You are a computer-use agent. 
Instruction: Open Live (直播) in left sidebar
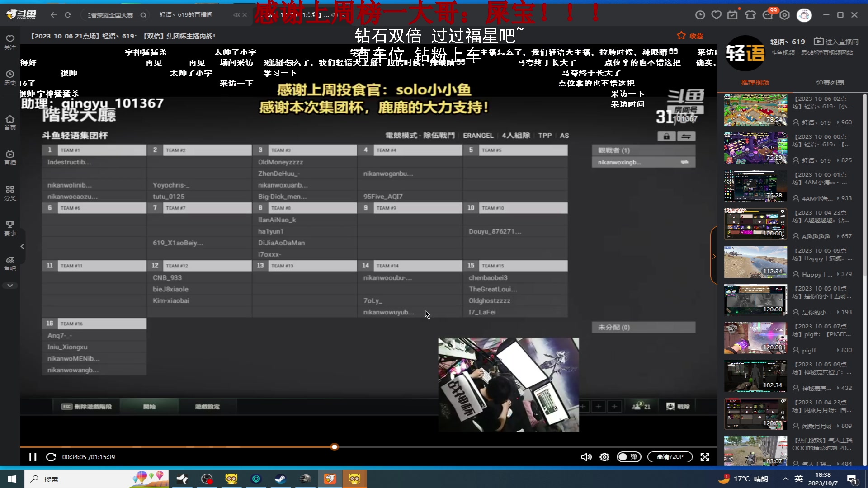coord(10,158)
